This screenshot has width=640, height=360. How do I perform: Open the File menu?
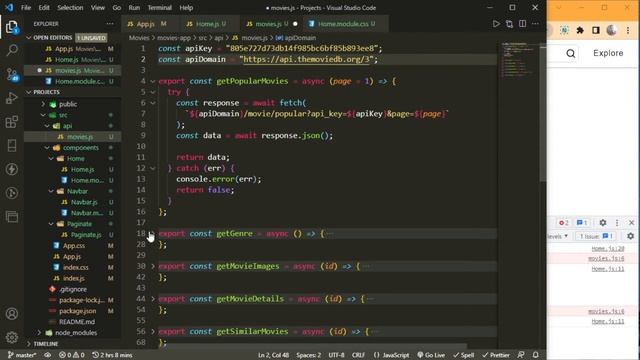(26, 8)
